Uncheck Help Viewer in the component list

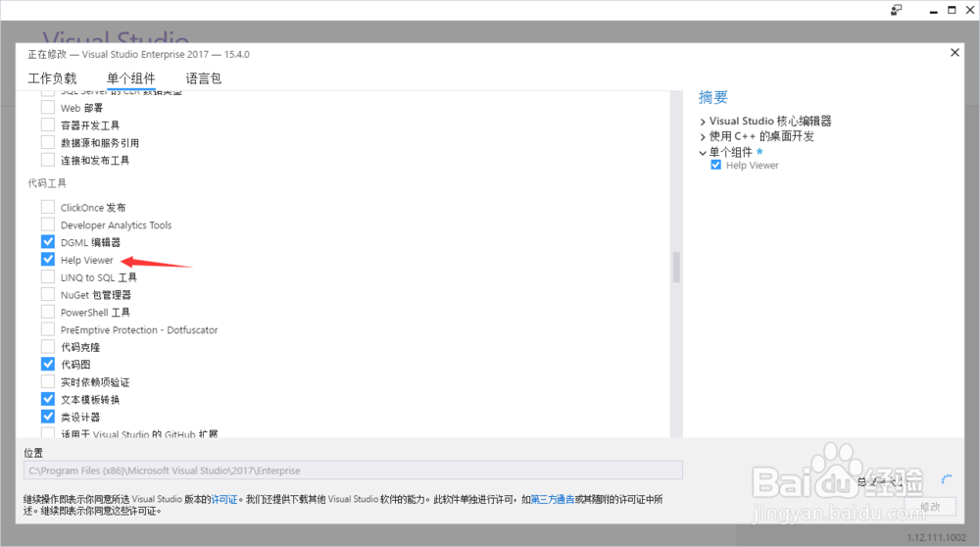[x=48, y=260]
